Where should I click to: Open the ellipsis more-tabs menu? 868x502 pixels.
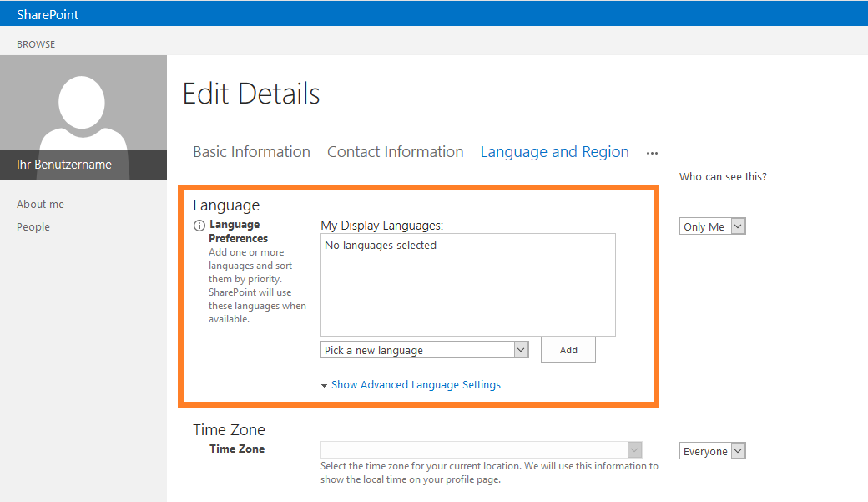pos(652,153)
